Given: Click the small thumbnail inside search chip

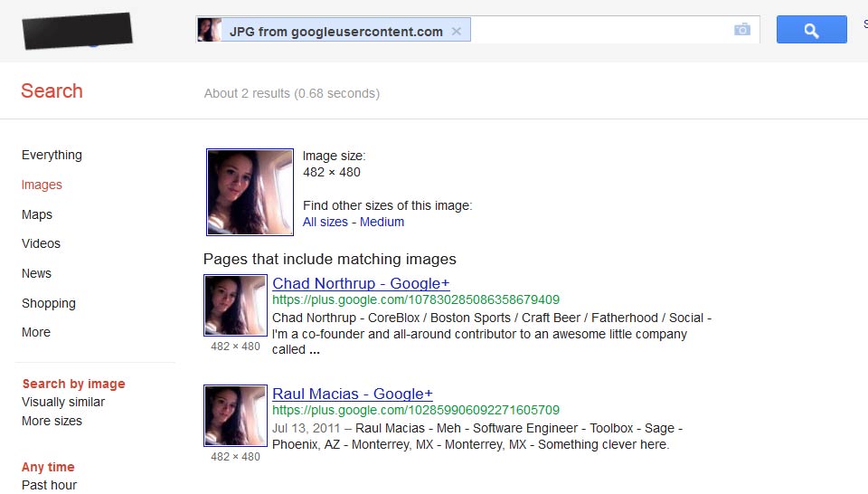Looking at the screenshot, I should pos(210,31).
